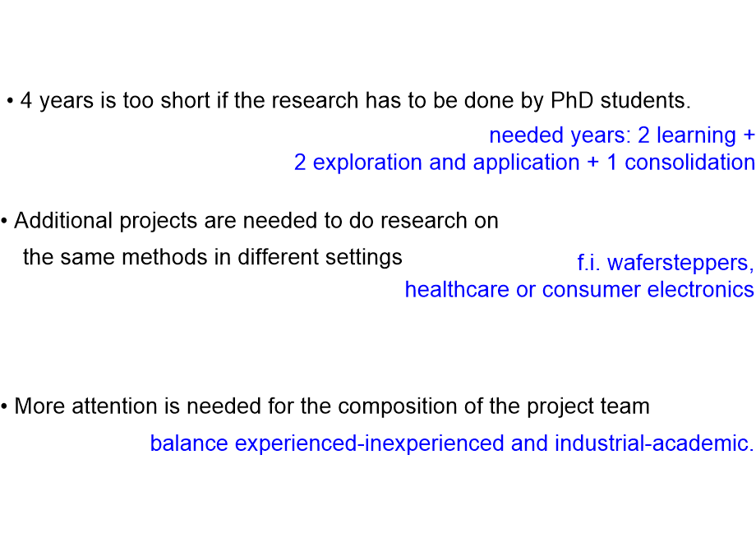This screenshot has height=542, width=756.
Task: Click the first bullet point marker
Action: (x=10, y=102)
